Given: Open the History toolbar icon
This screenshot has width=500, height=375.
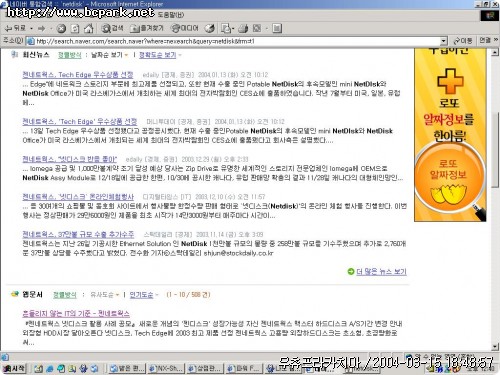Looking at the screenshot, I should (210, 28).
